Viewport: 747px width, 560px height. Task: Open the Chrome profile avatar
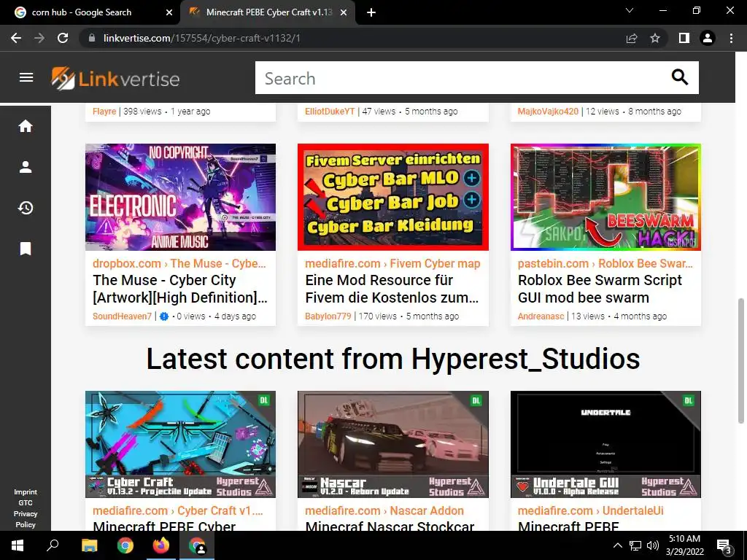(x=708, y=38)
